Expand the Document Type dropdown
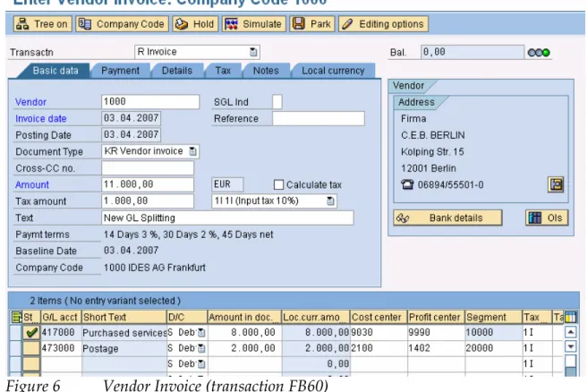 click(x=192, y=151)
